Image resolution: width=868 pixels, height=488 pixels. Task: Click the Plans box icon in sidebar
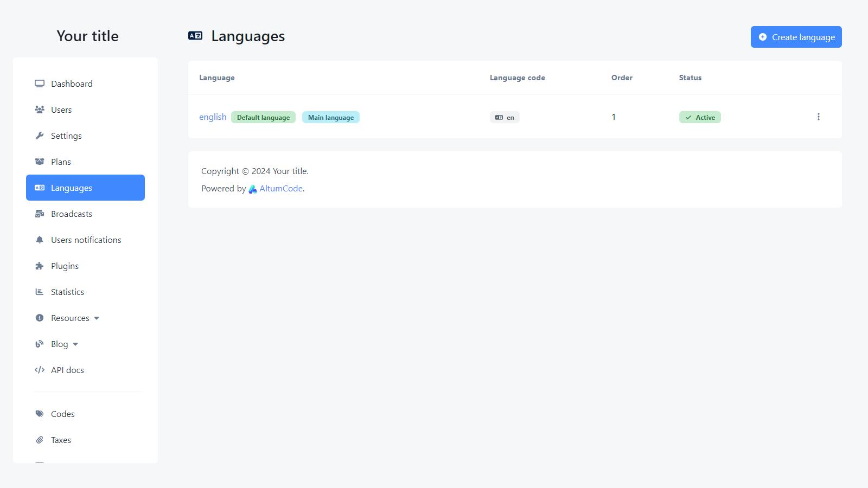pyautogui.click(x=39, y=162)
